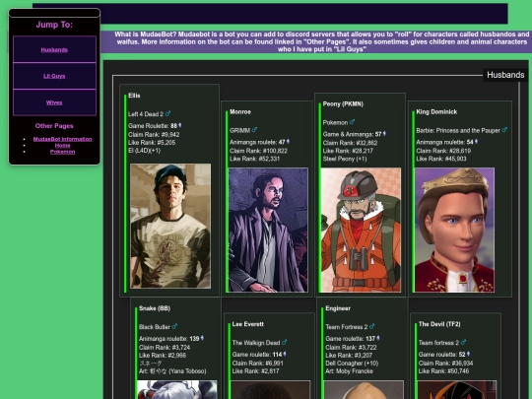This screenshot has width=532, height=399.
Task: Click the kakera gem icon next to The Devil's 52
Action: (x=468, y=354)
